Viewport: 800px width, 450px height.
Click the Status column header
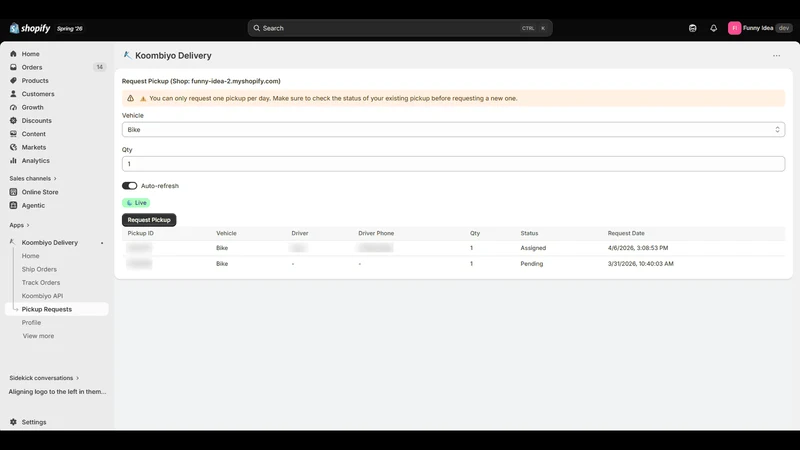[x=529, y=233]
